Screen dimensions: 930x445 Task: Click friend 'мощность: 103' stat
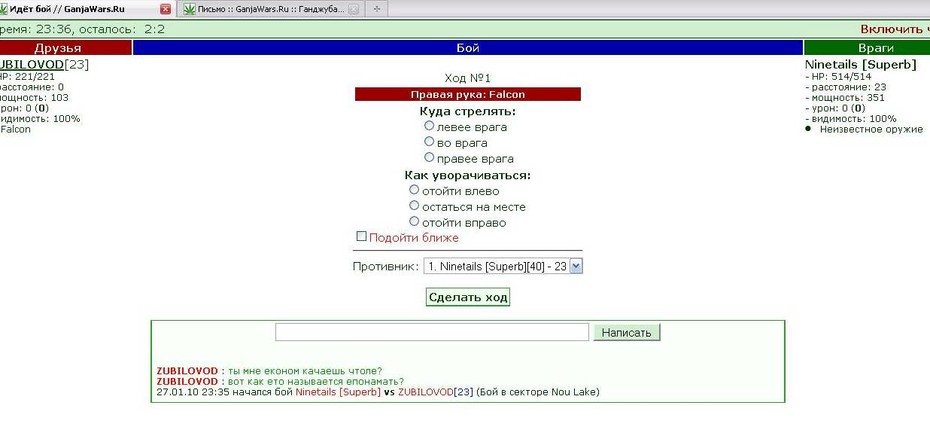34,98
